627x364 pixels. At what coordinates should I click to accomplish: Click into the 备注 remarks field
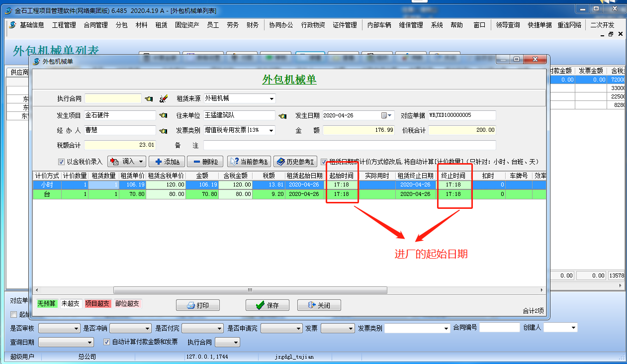349,145
